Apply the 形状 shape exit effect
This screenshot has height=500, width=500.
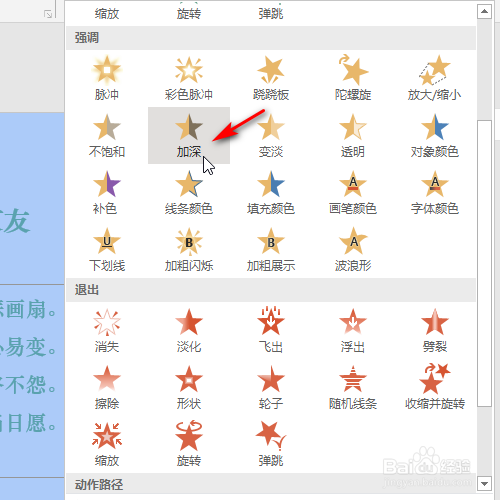tap(189, 388)
